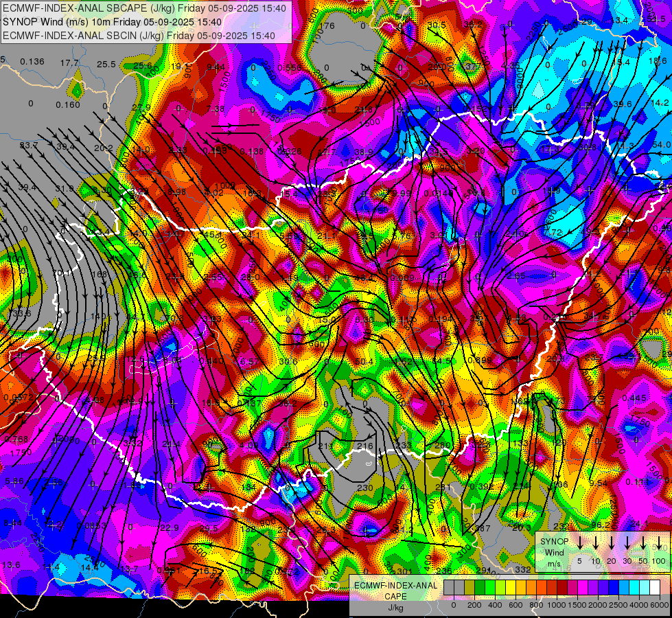Pick the olive swatch in the CAPE legend
The width and height of the screenshot is (672, 618).
pyautogui.click(x=470, y=588)
